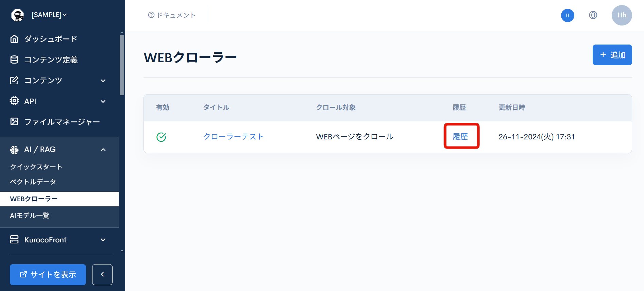
Task: Open AIモデル一覧 from the sidebar
Action: (30, 215)
